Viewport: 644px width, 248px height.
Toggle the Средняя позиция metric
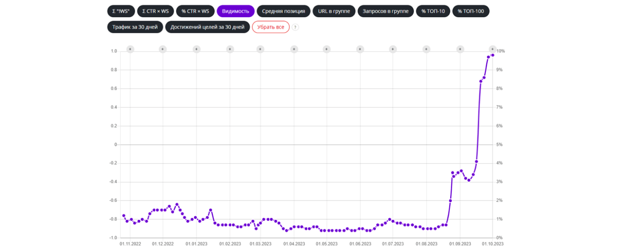pos(283,11)
